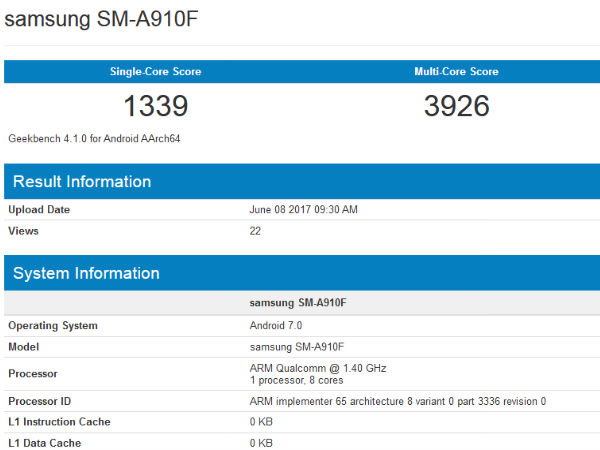Click the L1 Instruction Cache label
The width and height of the screenshot is (600, 450).
tap(59, 422)
